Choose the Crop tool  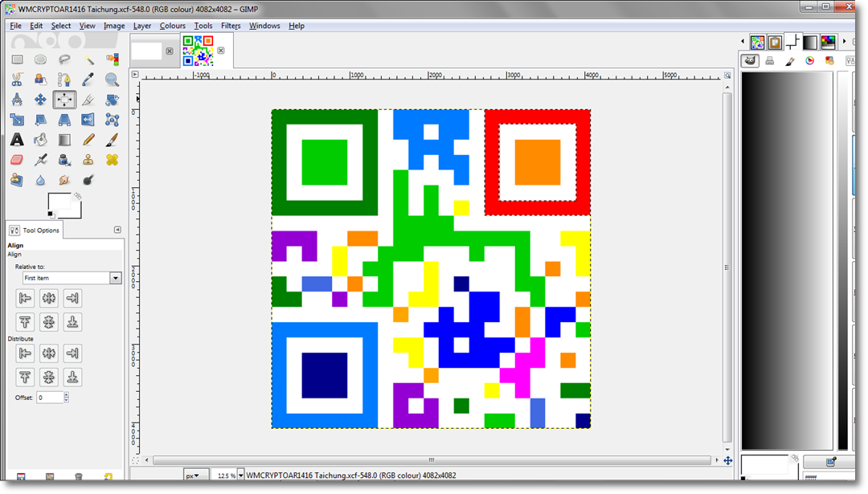88,100
